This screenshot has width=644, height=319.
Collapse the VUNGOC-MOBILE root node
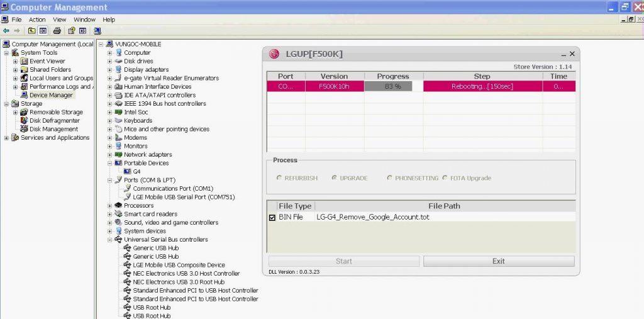[x=101, y=45]
